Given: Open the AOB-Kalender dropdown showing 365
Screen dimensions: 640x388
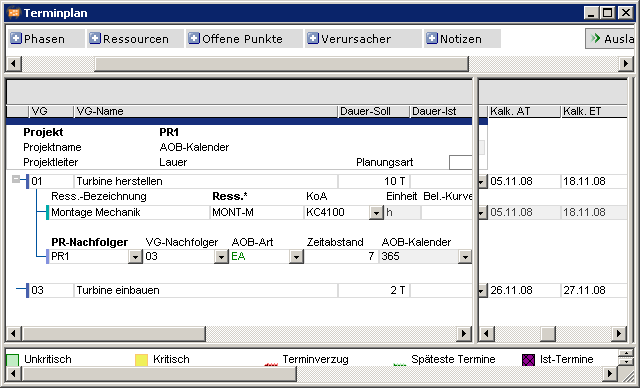Looking at the screenshot, I should [465, 257].
